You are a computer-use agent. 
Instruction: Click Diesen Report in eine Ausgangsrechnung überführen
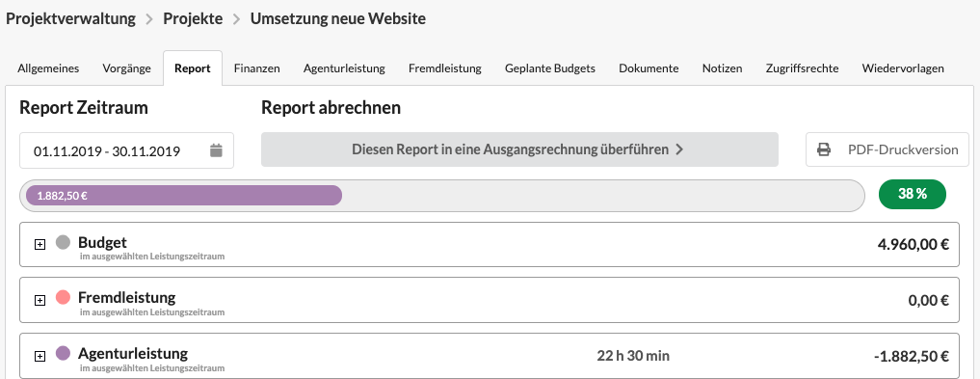click(x=519, y=149)
